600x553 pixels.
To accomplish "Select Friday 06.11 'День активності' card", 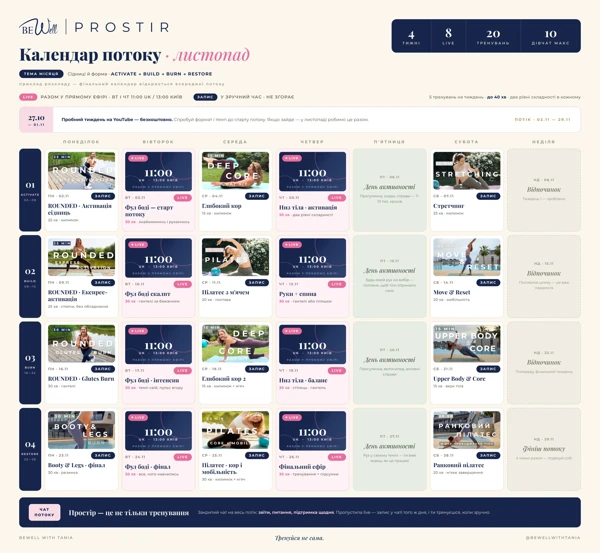I will point(390,190).
